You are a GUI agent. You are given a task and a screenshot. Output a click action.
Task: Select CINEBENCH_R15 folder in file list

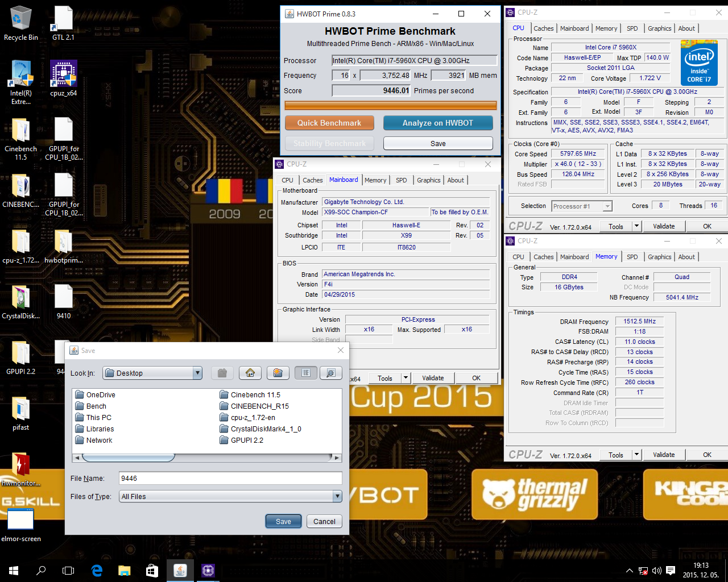pyautogui.click(x=254, y=406)
